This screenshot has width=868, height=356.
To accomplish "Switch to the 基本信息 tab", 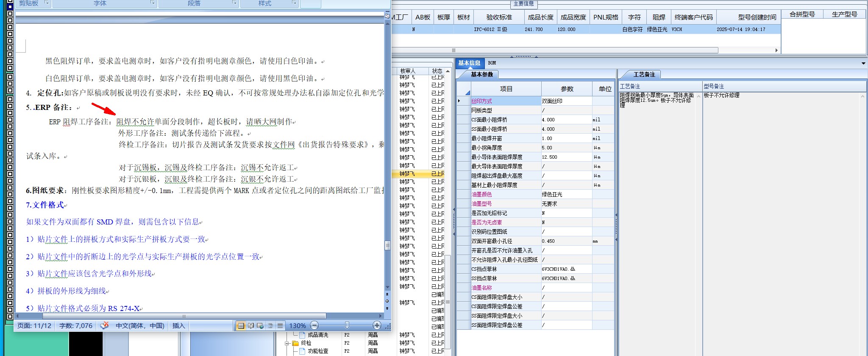I will point(469,63).
